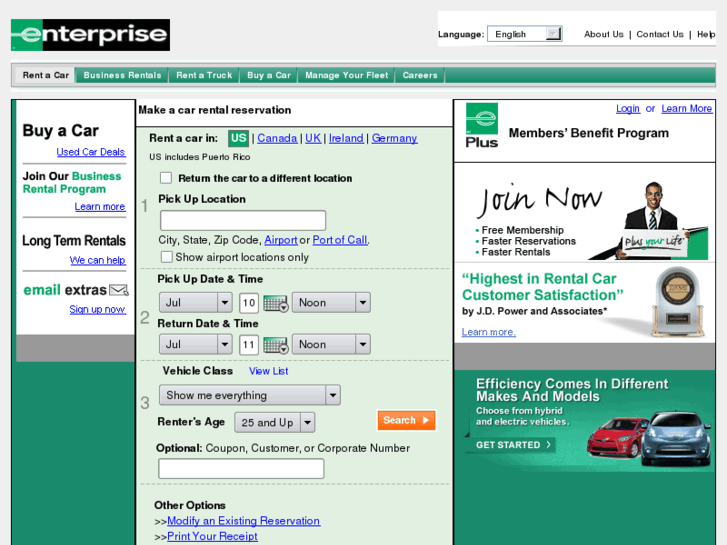Open the return date calendar icon

click(x=276, y=345)
